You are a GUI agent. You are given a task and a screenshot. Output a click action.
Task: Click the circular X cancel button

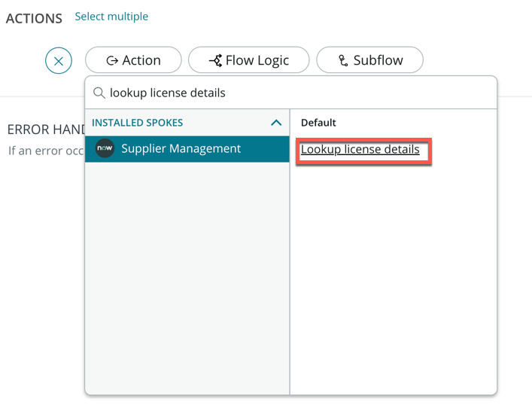coord(59,60)
